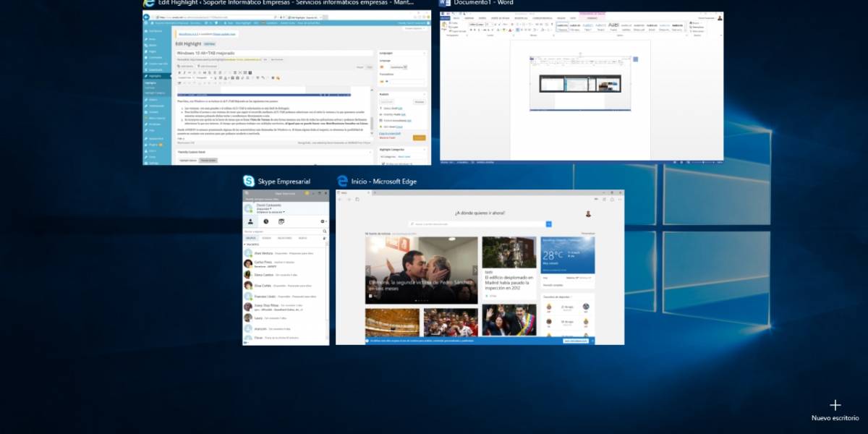868x434 pixels.
Task: Switch to the Documento1 - Word window thumbnail
Action: point(582,86)
